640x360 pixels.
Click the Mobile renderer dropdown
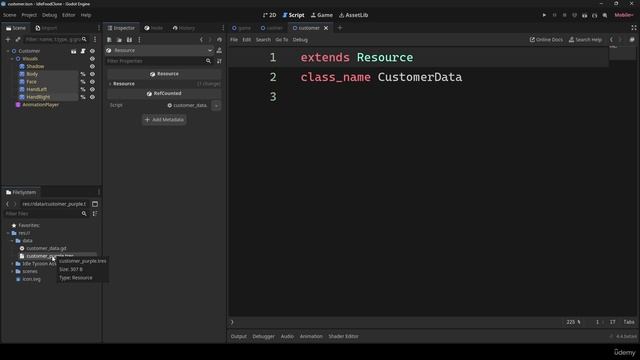point(624,15)
